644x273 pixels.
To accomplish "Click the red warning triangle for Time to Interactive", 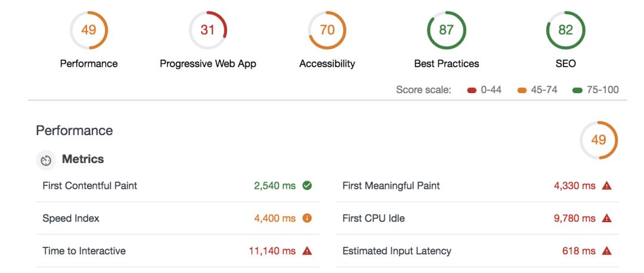I will (307, 251).
